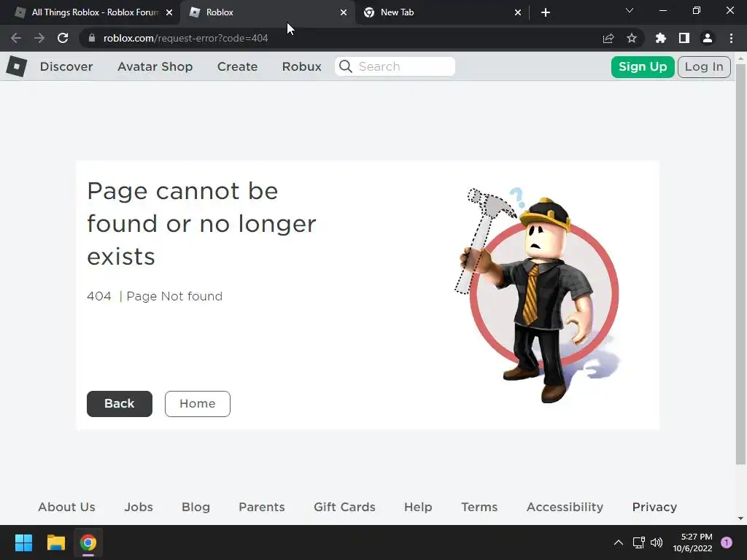This screenshot has height=560, width=747.
Task: Open the Robux menu item
Action: point(301,66)
